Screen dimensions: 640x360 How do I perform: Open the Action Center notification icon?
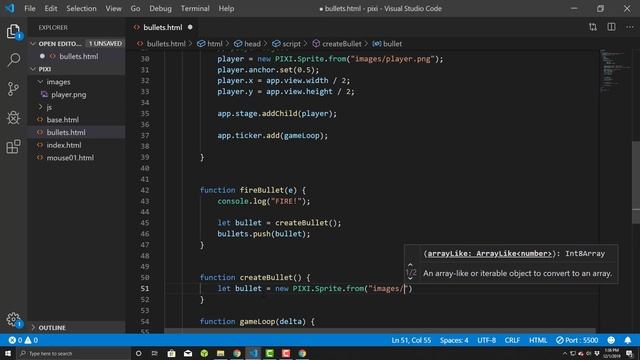tap(629, 353)
